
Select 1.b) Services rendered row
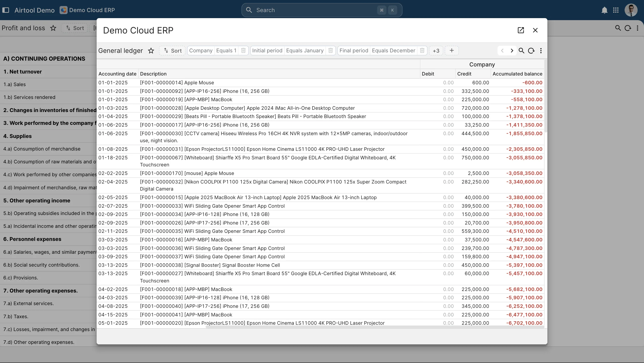tap(48, 97)
